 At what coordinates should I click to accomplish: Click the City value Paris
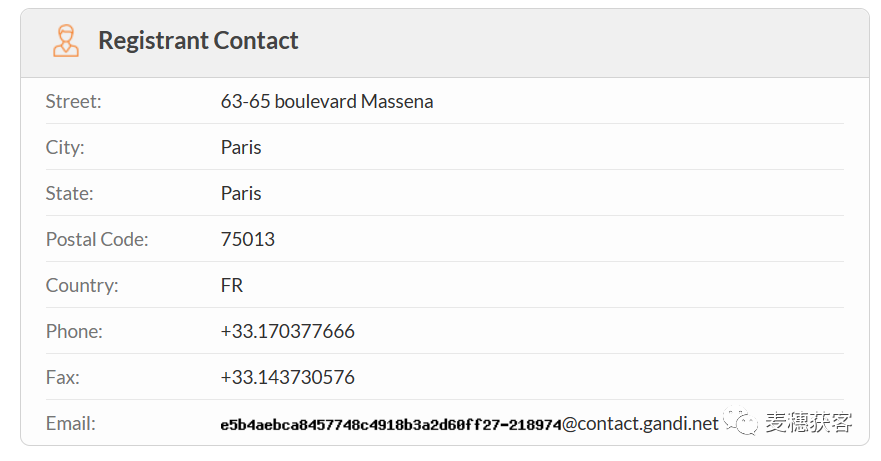241,147
